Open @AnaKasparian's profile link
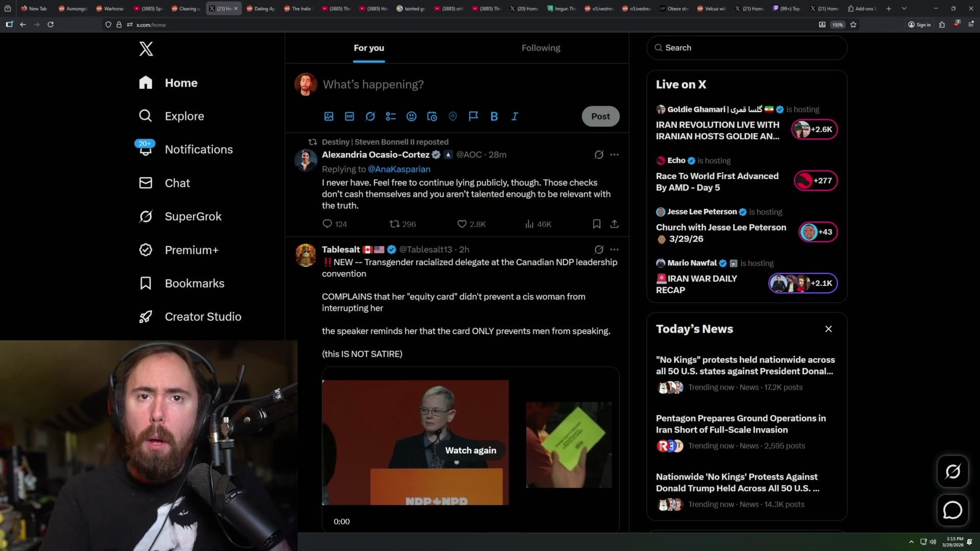 click(x=399, y=169)
